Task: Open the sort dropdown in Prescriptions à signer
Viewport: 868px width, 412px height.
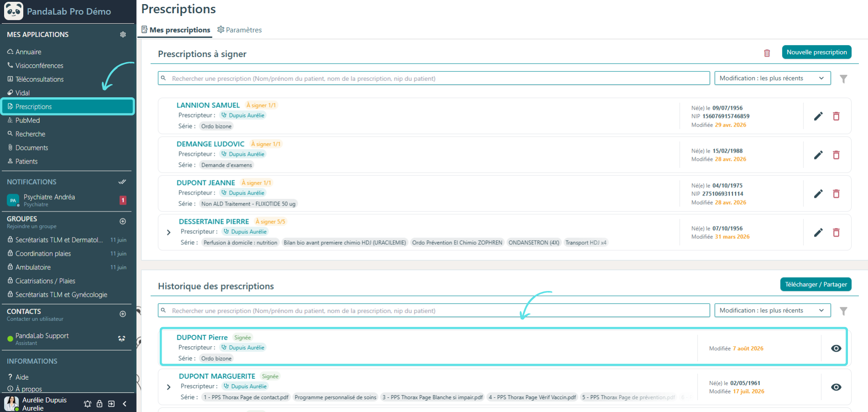Action: pyautogui.click(x=773, y=78)
